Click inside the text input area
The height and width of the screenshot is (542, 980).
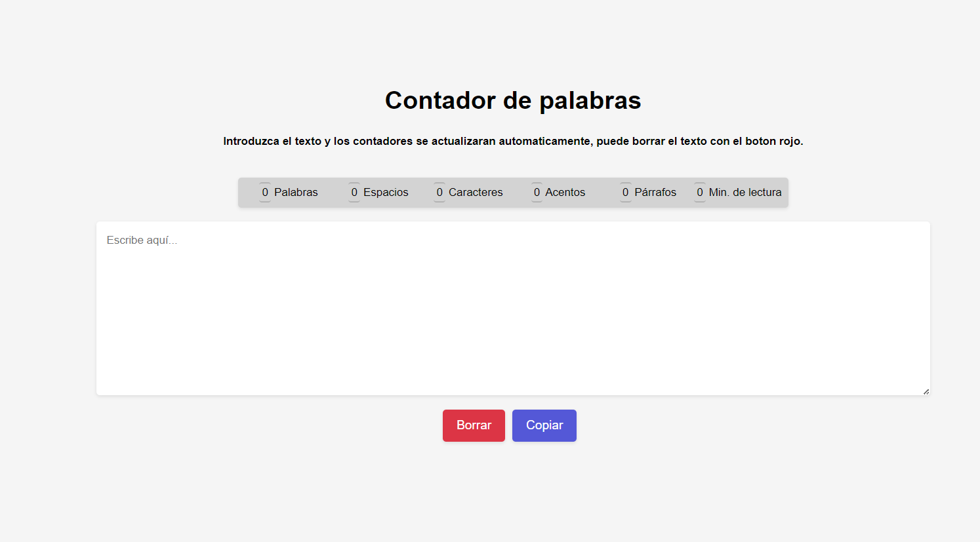pos(512,308)
